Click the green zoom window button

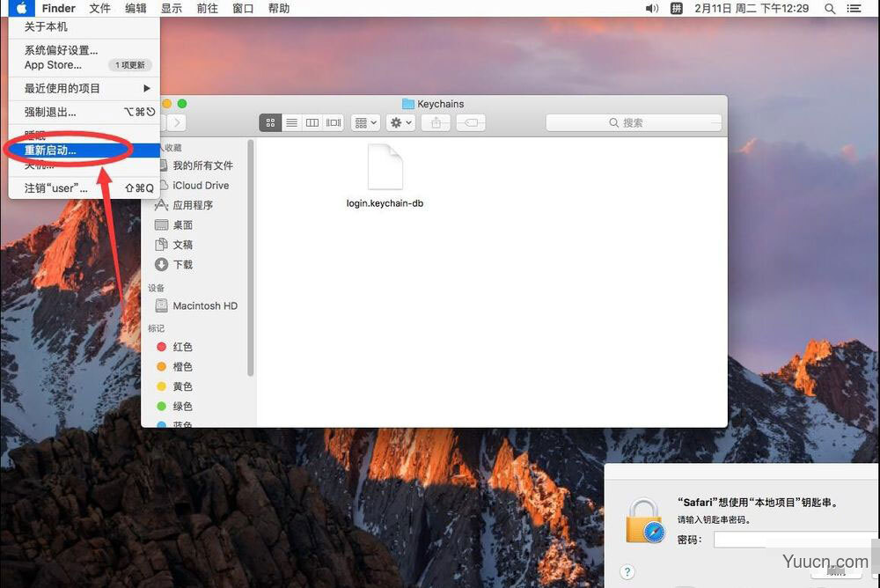182,103
